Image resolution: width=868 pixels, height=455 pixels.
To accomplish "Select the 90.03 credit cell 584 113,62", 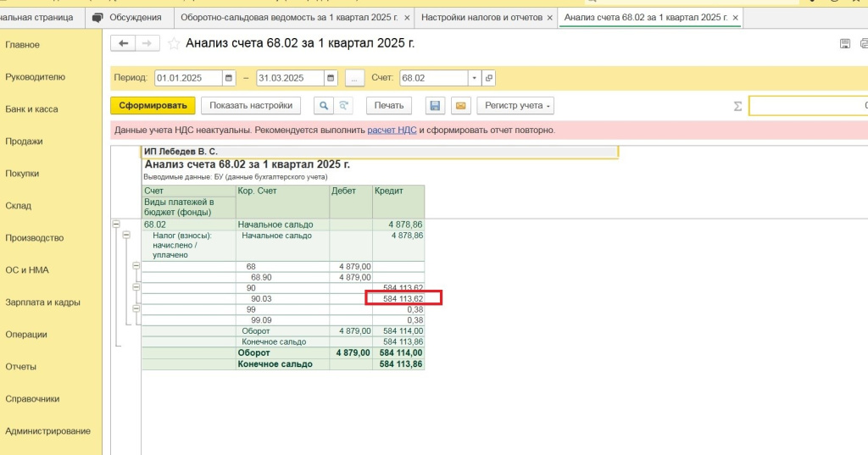I will click(x=398, y=299).
